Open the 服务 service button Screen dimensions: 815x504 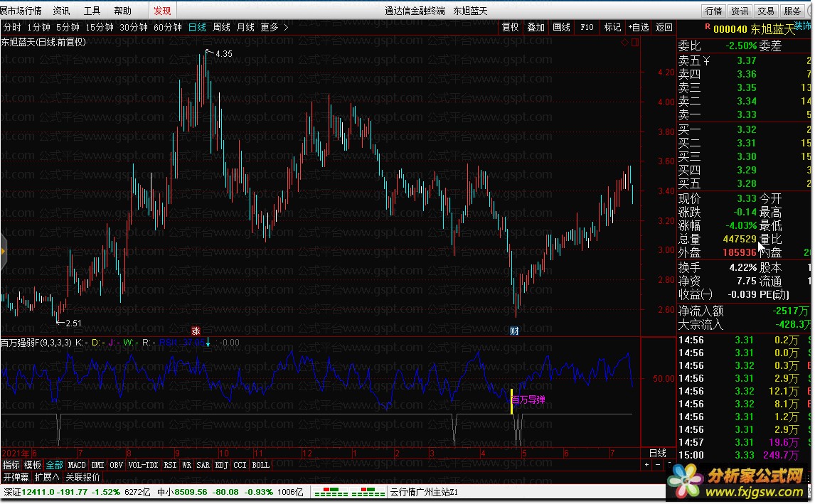pos(792,11)
